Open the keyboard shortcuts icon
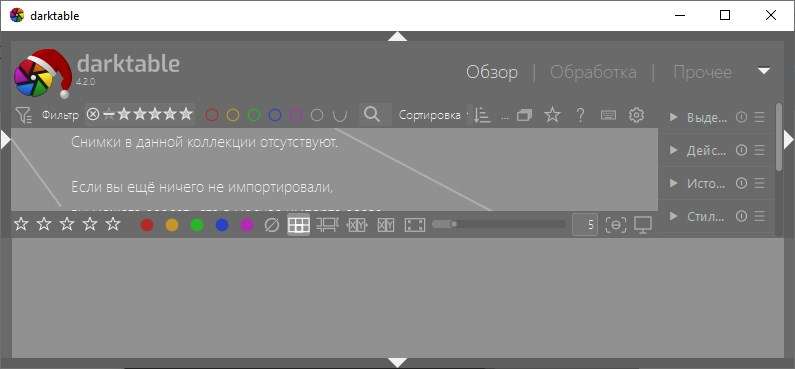The image size is (795, 369). pyautogui.click(x=608, y=116)
